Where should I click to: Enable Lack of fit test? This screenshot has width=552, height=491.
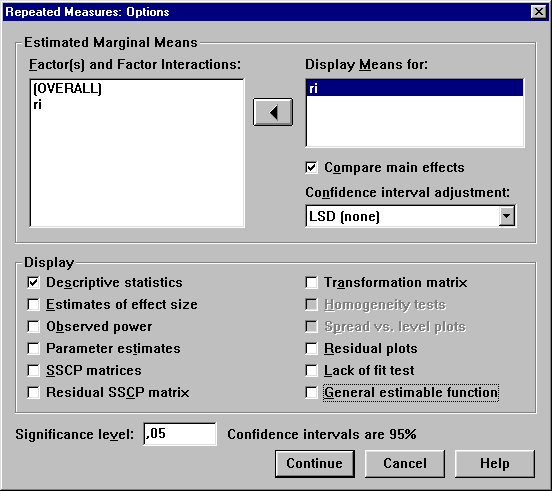[311, 371]
